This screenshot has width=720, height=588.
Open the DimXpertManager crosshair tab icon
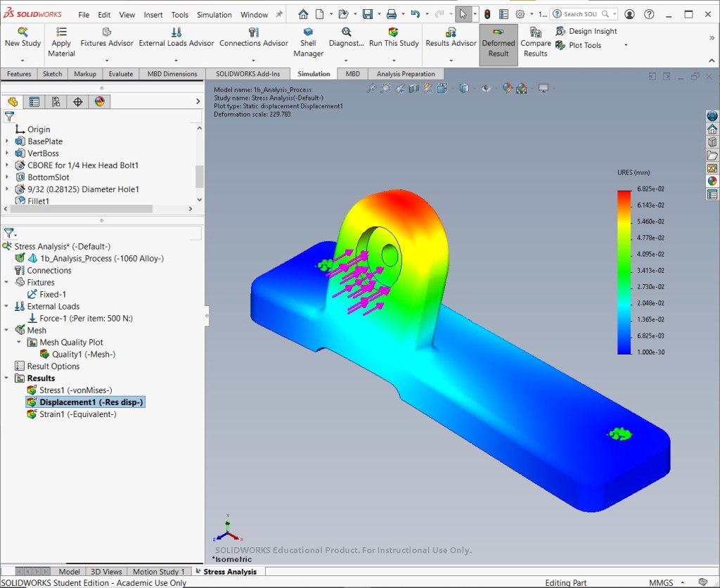tap(77, 101)
